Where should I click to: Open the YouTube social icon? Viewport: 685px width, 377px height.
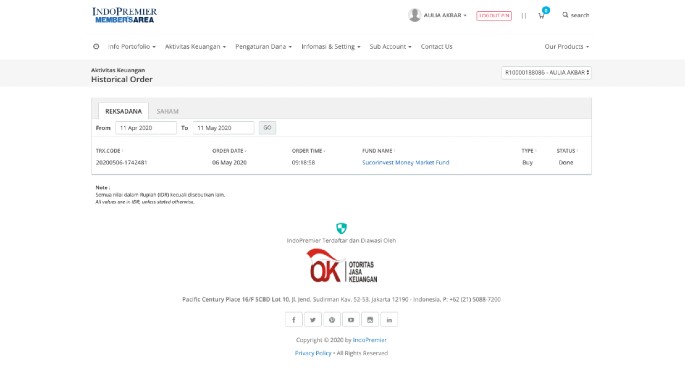tap(351, 320)
